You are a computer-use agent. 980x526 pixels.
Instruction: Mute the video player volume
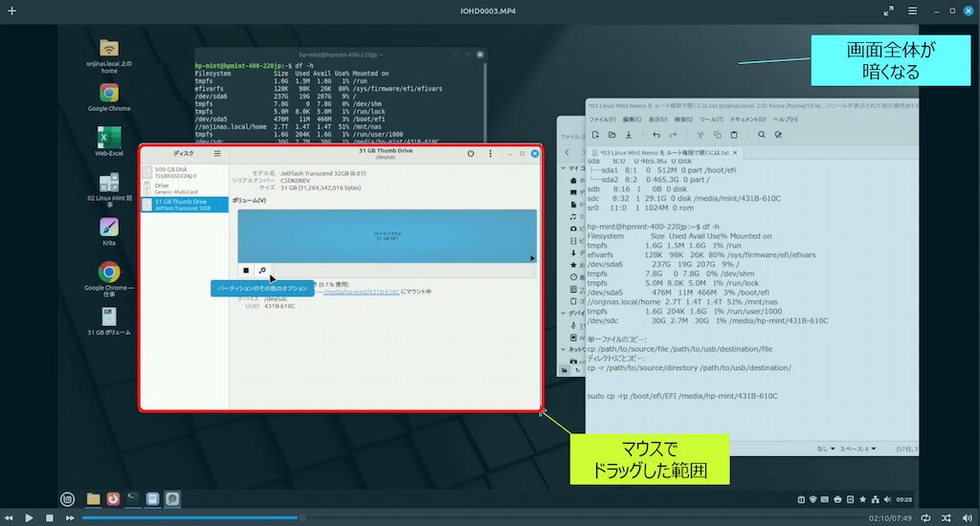coord(967,517)
